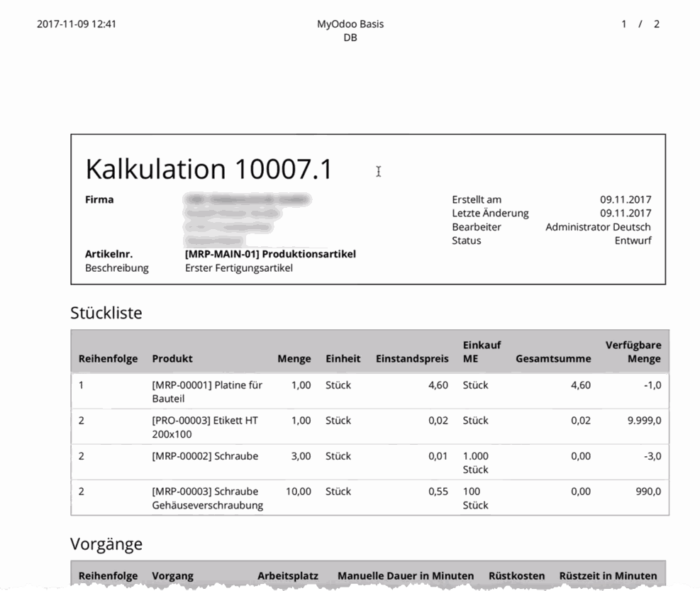Click the Einheit column header
The width and height of the screenshot is (700, 591).
click(x=343, y=359)
